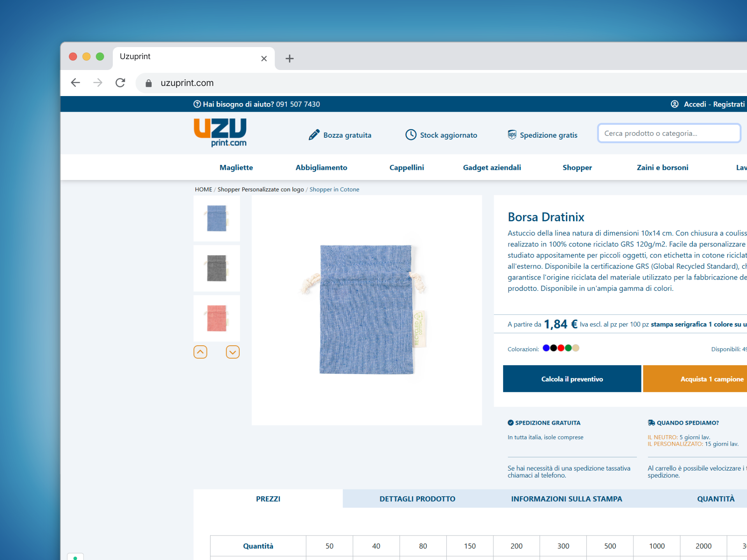
Task: Click the Registrati link
Action: point(729,104)
